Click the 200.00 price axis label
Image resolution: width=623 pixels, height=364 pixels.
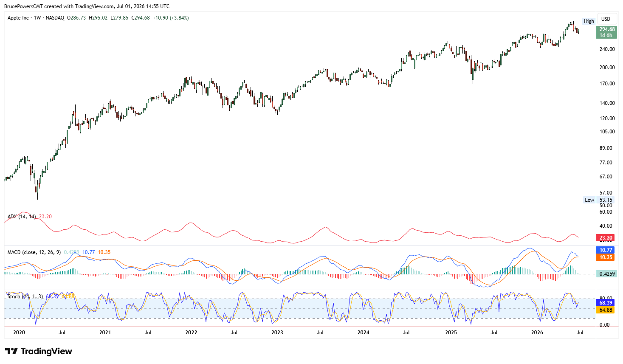click(x=607, y=68)
